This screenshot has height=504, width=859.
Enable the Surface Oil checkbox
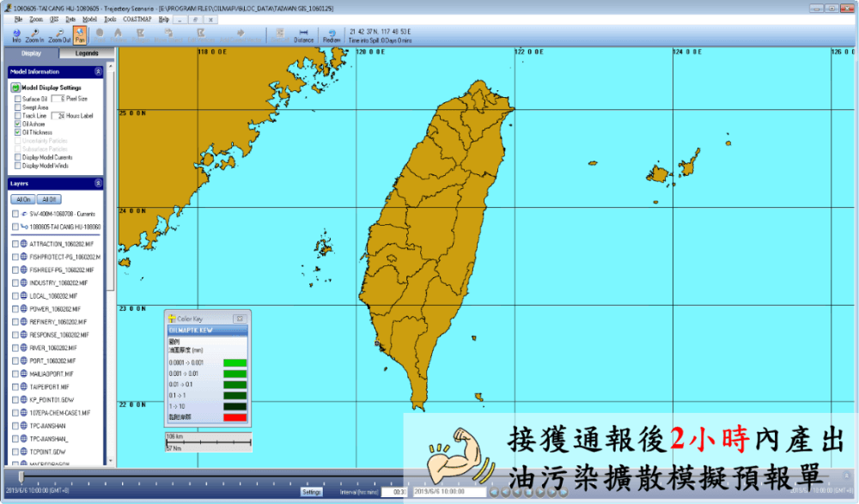(x=18, y=99)
